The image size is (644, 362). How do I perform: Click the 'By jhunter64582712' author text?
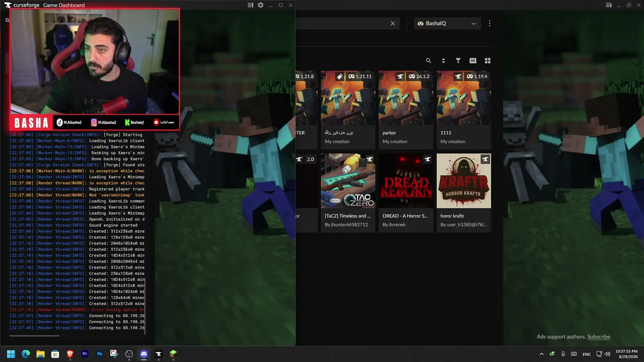(x=346, y=225)
